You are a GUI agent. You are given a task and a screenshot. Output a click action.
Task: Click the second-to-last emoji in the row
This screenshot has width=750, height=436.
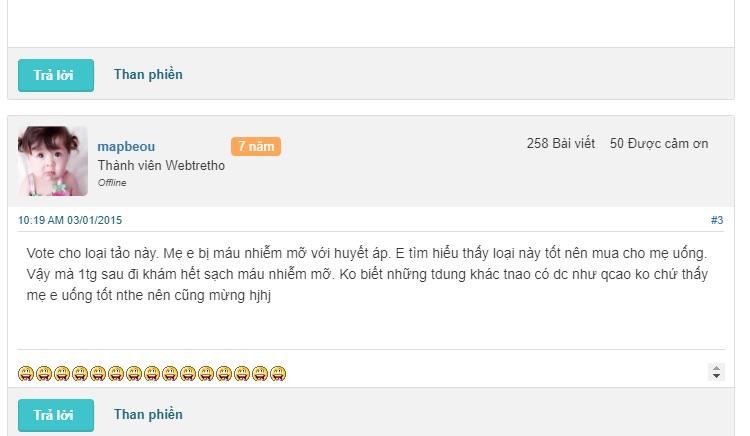tap(260, 373)
